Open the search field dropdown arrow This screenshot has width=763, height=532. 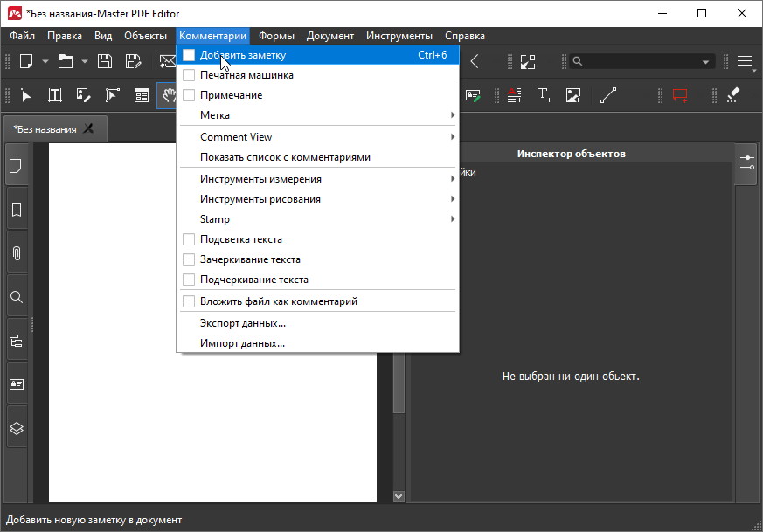[x=705, y=62]
